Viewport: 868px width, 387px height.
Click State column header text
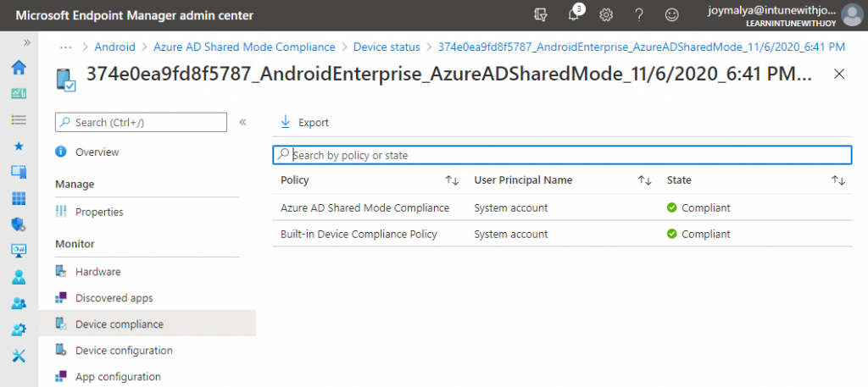(x=679, y=180)
